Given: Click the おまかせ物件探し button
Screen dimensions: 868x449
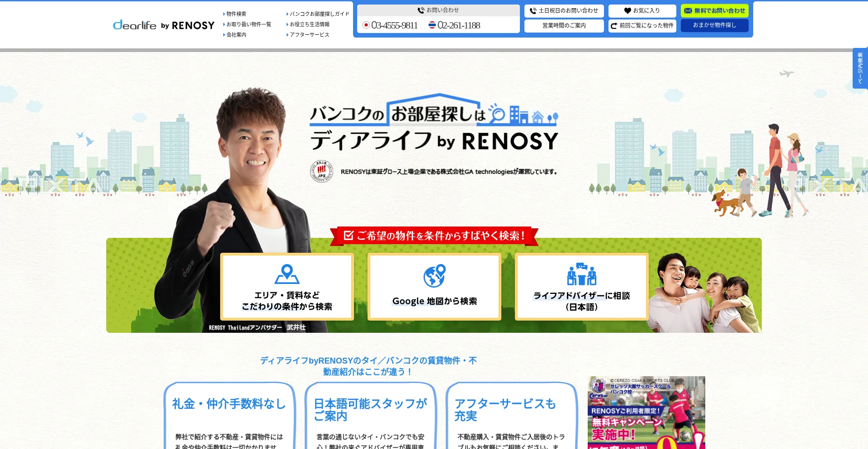Looking at the screenshot, I should click(x=714, y=25).
